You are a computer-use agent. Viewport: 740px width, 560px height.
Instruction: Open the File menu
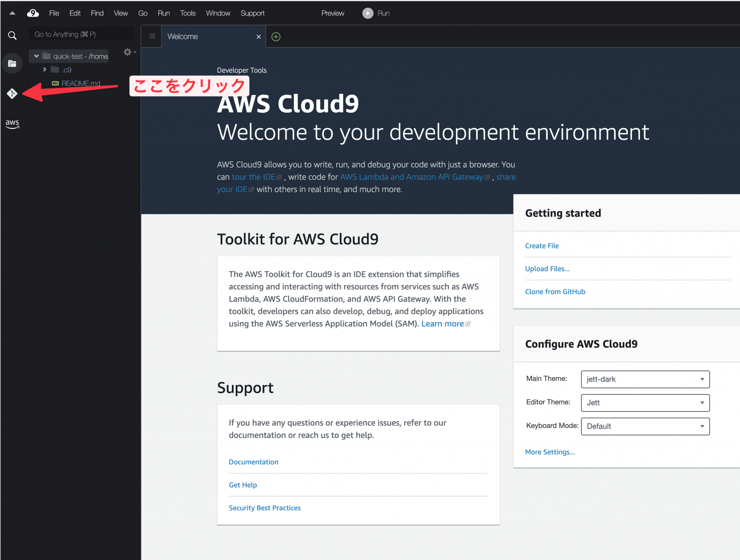(54, 13)
